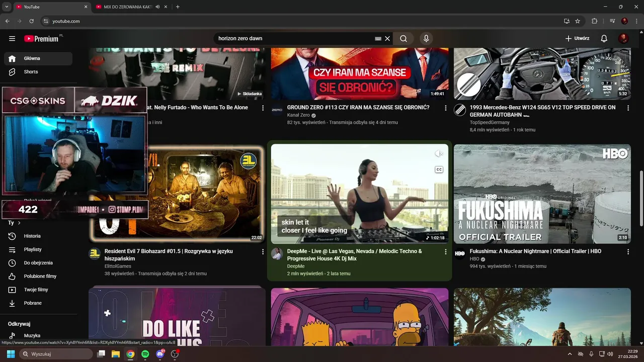The height and width of the screenshot is (362, 644).
Task: Open more options for Fukushima trailer video
Action: point(628,251)
